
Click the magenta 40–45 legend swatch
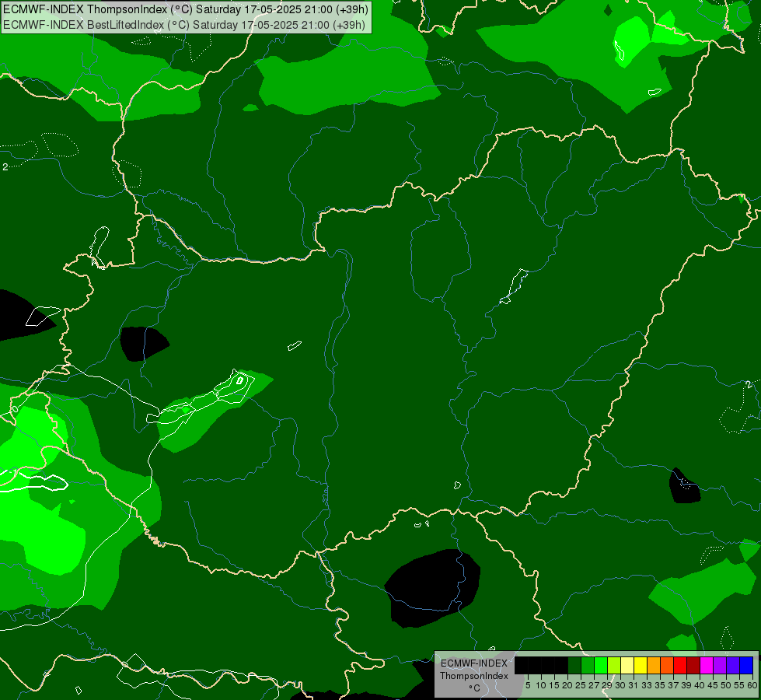coord(707,666)
